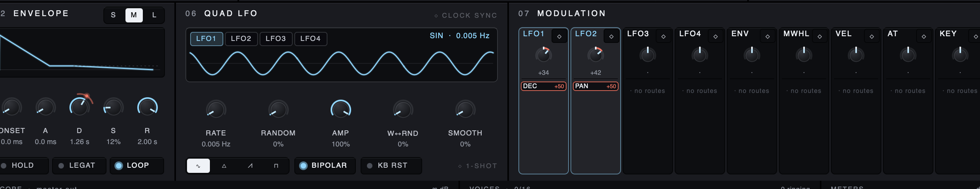980x189 pixels.
Task: Select envelope size S
Action: pos(114,15)
